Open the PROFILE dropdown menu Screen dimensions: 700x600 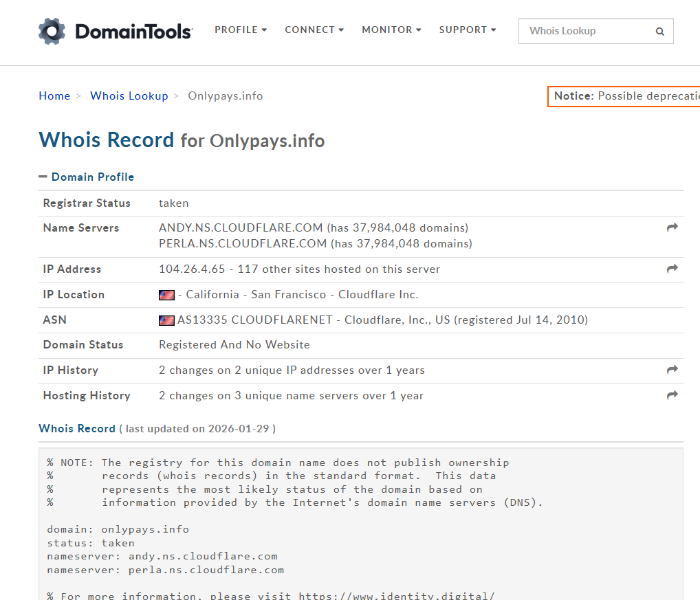point(240,30)
